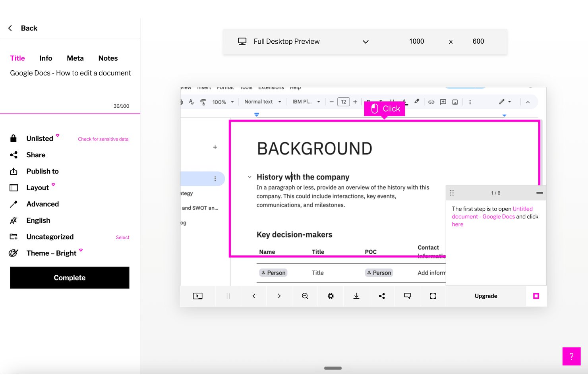Viewport: 588px width, 392px height.
Task: Click the black Complete button
Action: pyautogui.click(x=70, y=278)
